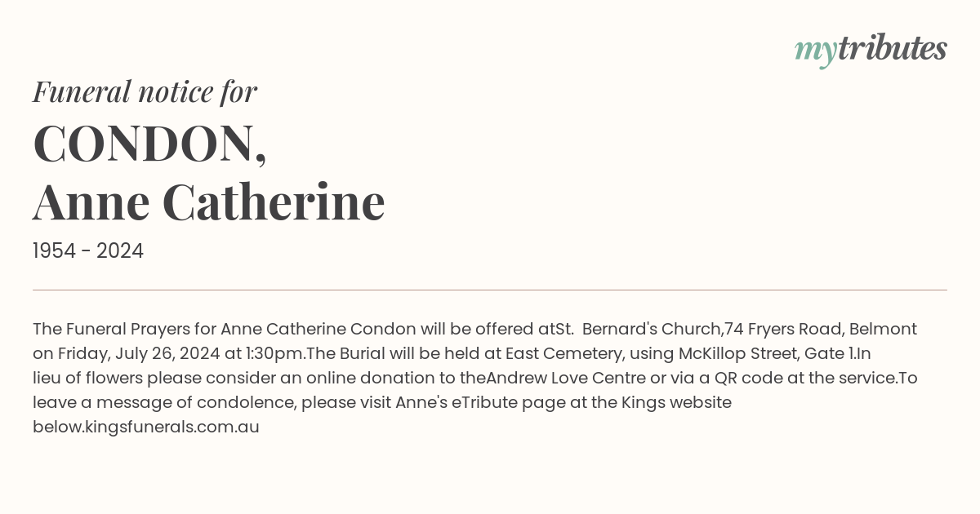980x514 pixels.
Task: Select the Anne Catherine name heading
Action: (209, 202)
